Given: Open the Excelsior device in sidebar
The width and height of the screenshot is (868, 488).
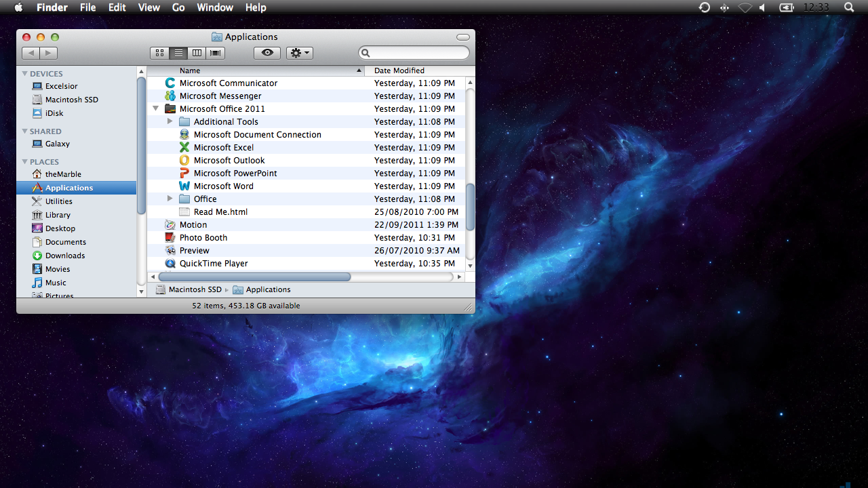Looking at the screenshot, I should click(x=61, y=86).
